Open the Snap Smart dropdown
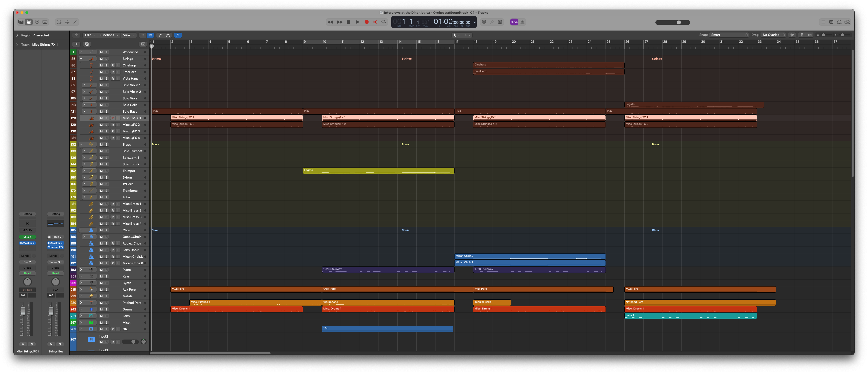The width and height of the screenshot is (868, 373). click(729, 35)
